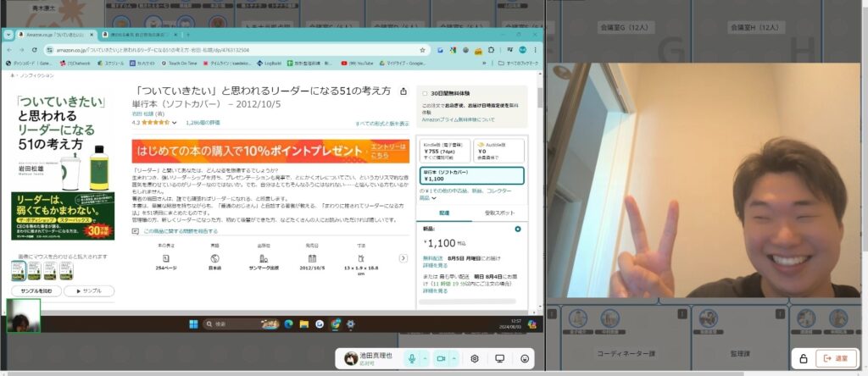The image size is (868, 376).
Task: Click the 2012/10/5 publication date calendar icon
Action: [x=312, y=258]
